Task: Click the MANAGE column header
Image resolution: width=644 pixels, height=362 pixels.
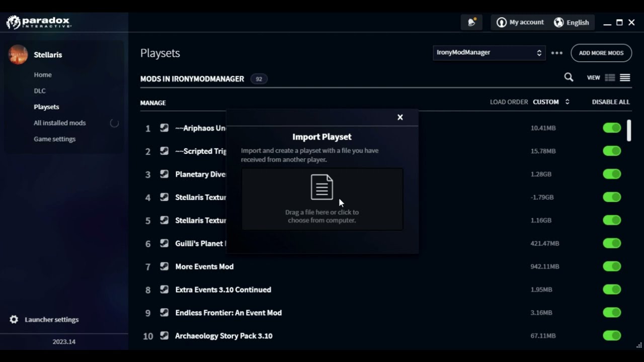Action: coord(153,103)
